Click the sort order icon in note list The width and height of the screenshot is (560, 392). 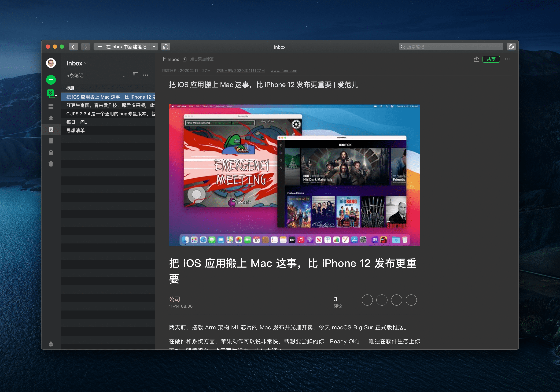point(125,75)
